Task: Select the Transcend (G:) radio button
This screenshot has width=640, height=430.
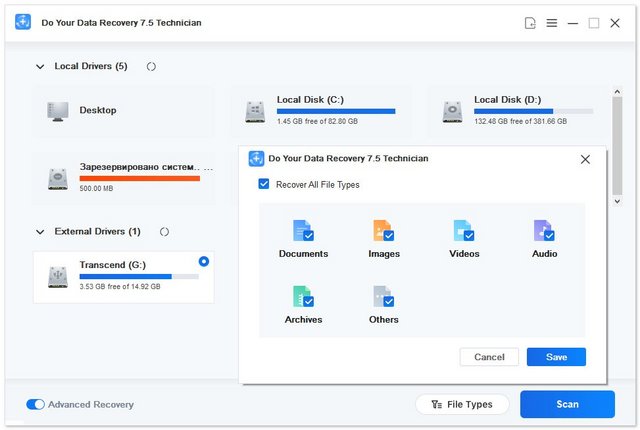Action: click(204, 262)
